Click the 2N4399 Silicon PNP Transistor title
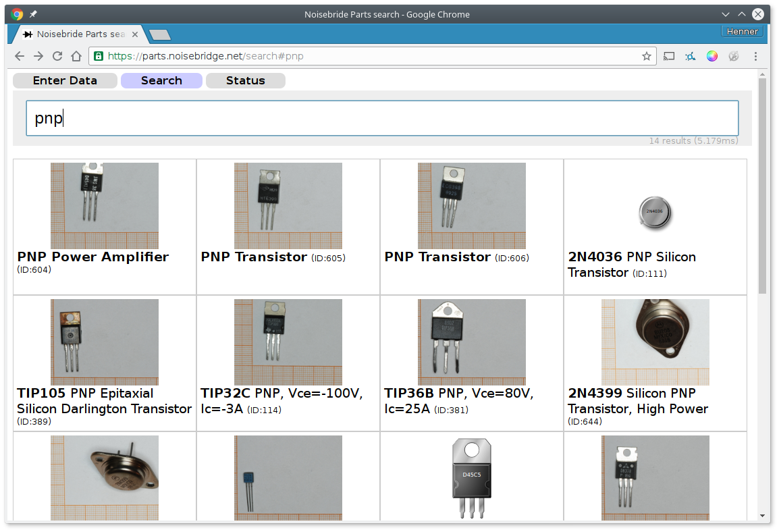779x532 pixels. coord(638,401)
